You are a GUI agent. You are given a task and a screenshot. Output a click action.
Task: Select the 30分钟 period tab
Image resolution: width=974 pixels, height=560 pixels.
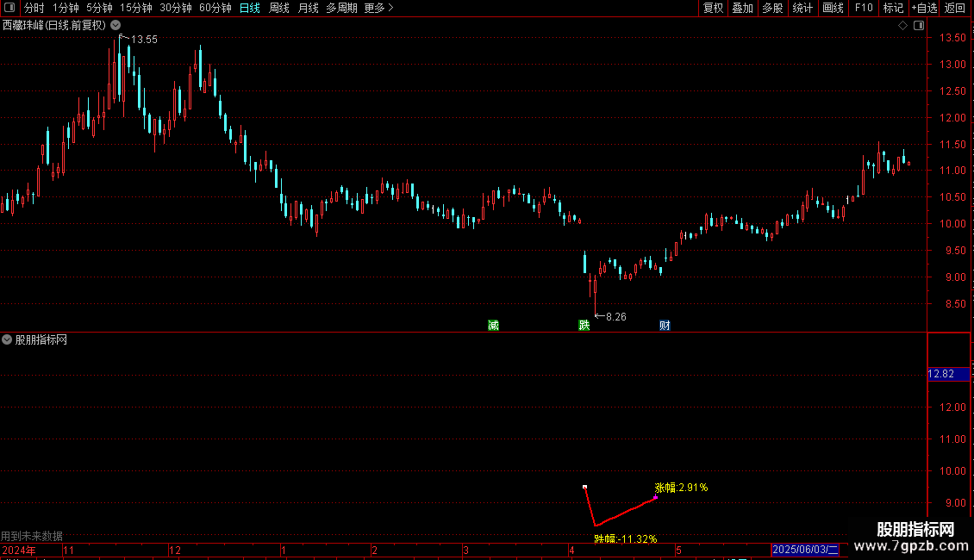(175, 8)
